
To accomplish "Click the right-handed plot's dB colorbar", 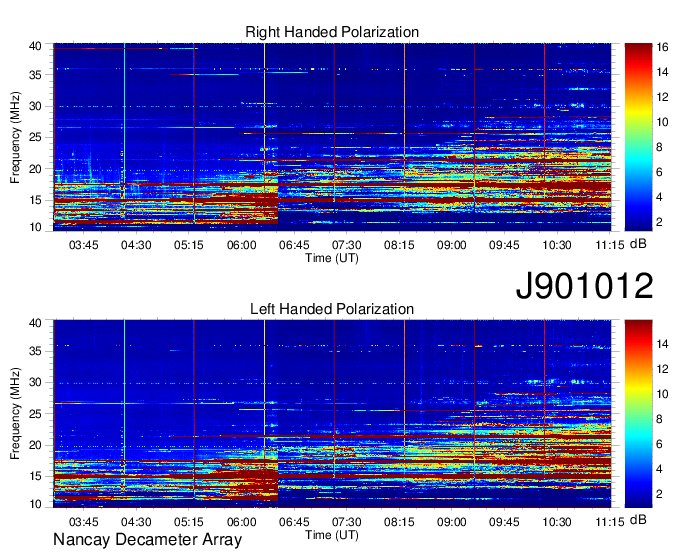I will (x=638, y=137).
